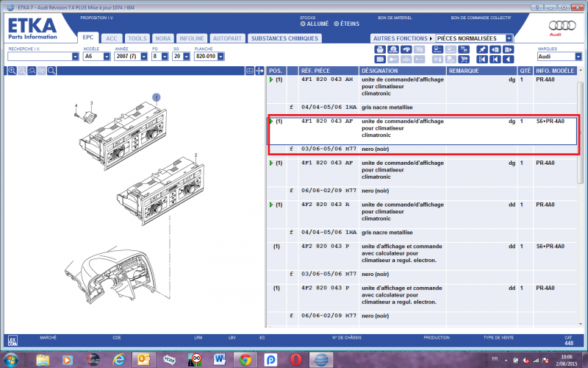This screenshot has height=368, width=588.
Task: Click the shopping cart icon
Action: 464,60
